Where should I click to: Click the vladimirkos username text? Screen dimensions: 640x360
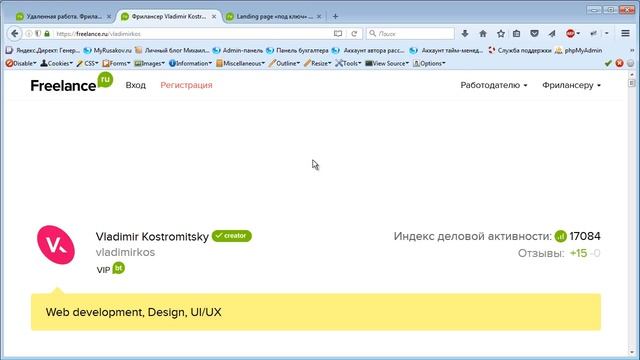point(125,252)
